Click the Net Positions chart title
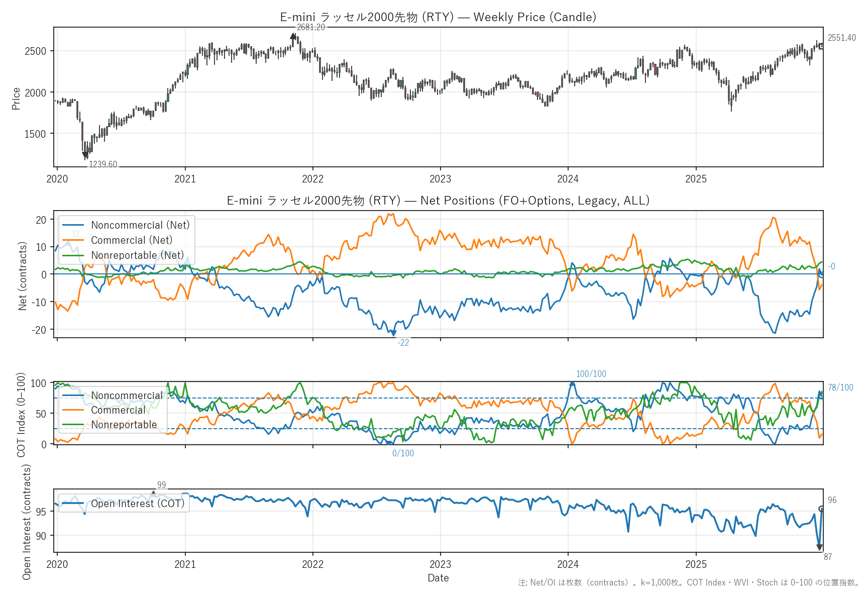 point(438,201)
